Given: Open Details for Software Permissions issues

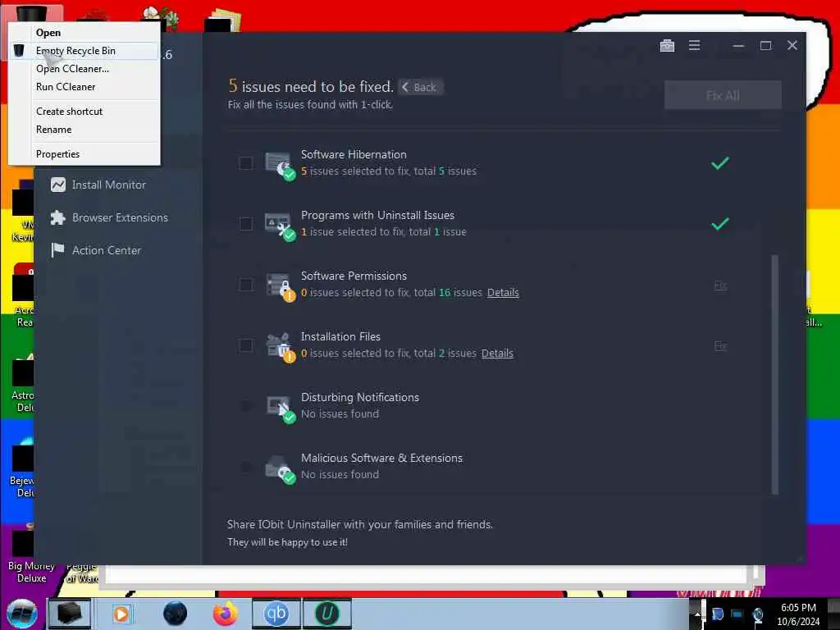Looking at the screenshot, I should pos(503,293).
